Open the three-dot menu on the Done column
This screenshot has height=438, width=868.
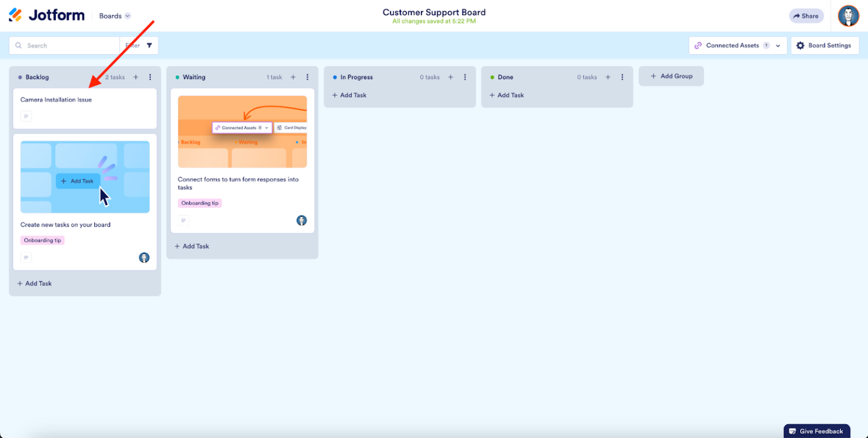point(622,77)
